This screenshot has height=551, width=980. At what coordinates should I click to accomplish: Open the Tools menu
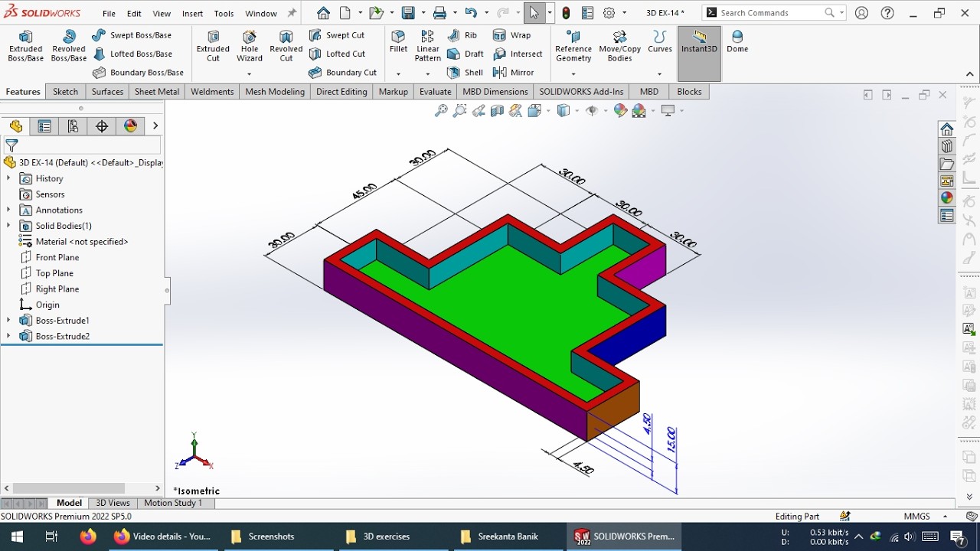point(224,14)
